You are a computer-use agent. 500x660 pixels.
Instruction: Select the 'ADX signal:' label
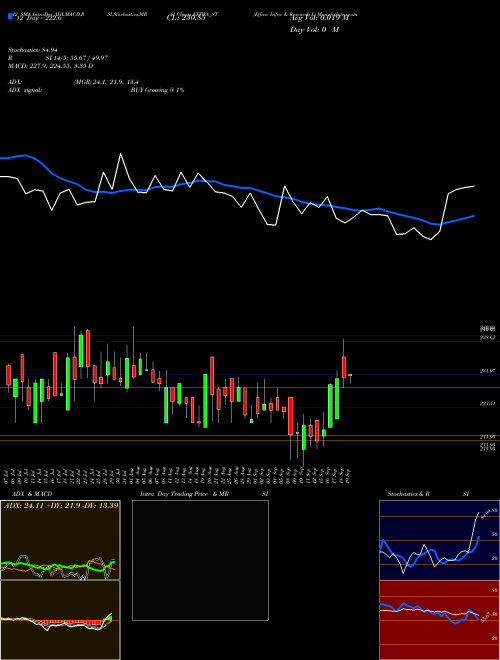25,90
